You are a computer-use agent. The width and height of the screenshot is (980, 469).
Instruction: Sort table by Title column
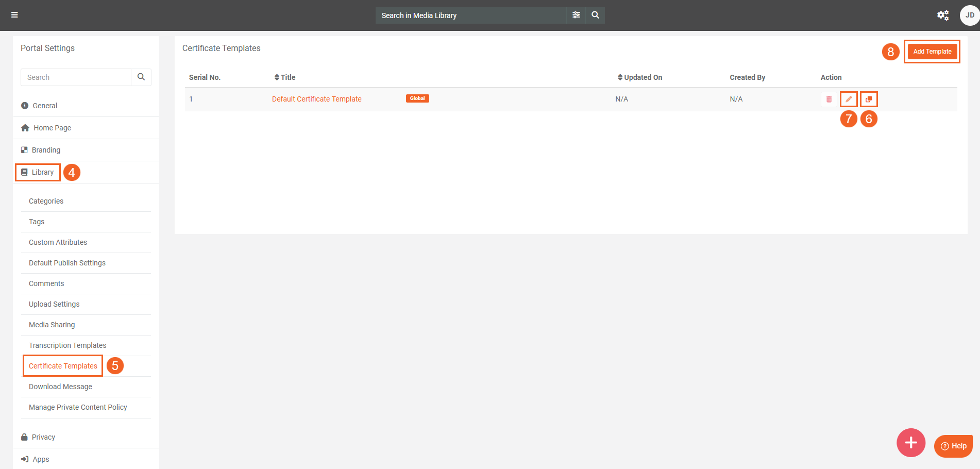285,77
